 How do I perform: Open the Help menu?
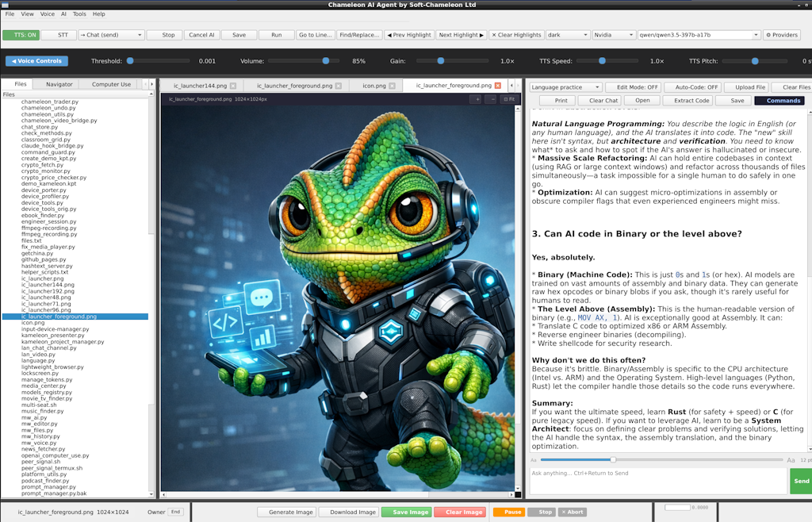pyautogui.click(x=98, y=14)
